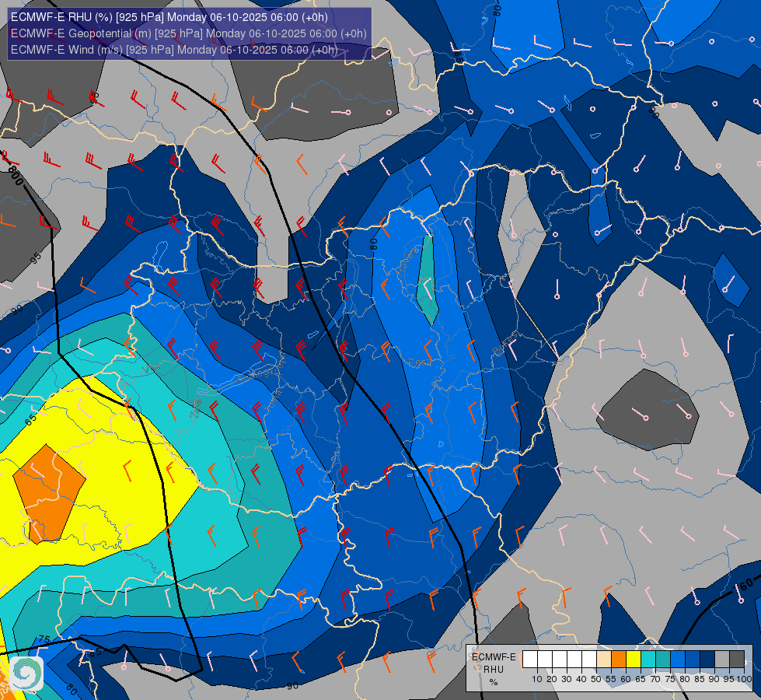The image size is (761, 700).
Task: Click the legend tick value "100"
Action: pos(745,679)
